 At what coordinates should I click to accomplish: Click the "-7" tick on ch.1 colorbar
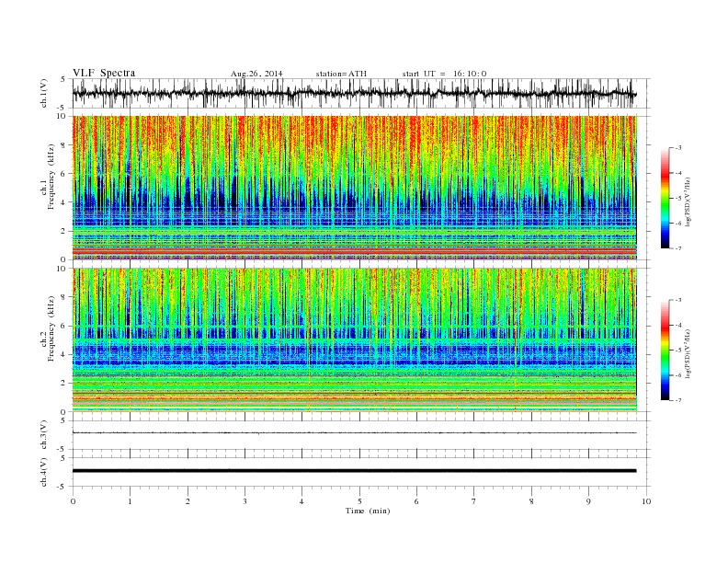click(x=677, y=248)
